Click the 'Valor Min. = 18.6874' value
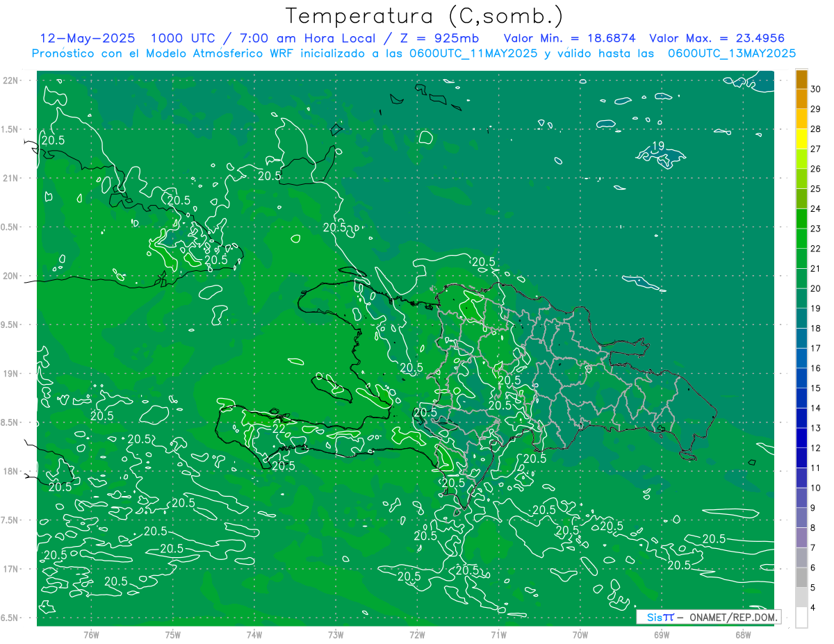Screen dimensions: 834x644 [569, 38]
